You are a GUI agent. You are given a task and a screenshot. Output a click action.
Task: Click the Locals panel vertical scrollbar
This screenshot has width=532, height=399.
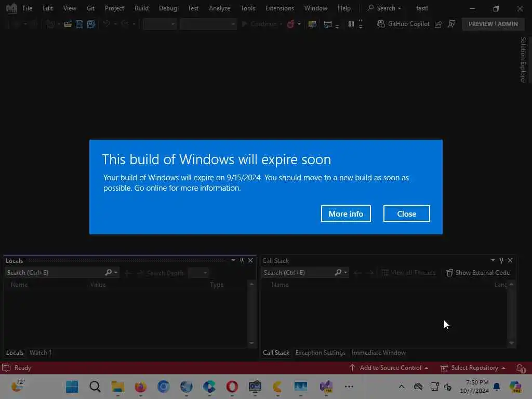pos(251,313)
